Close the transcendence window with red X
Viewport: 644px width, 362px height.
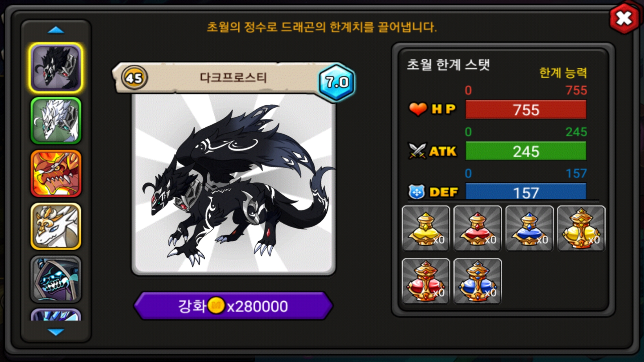[x=624, y=18]
